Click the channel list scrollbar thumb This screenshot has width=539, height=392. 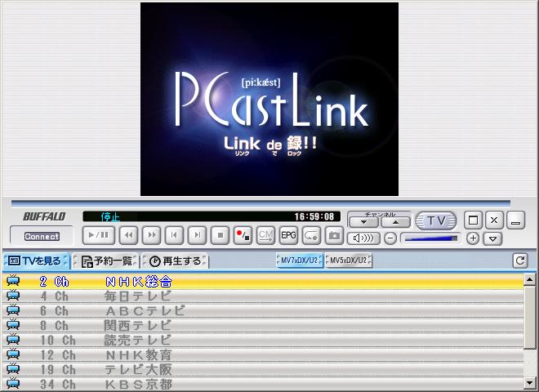point(530,317)
